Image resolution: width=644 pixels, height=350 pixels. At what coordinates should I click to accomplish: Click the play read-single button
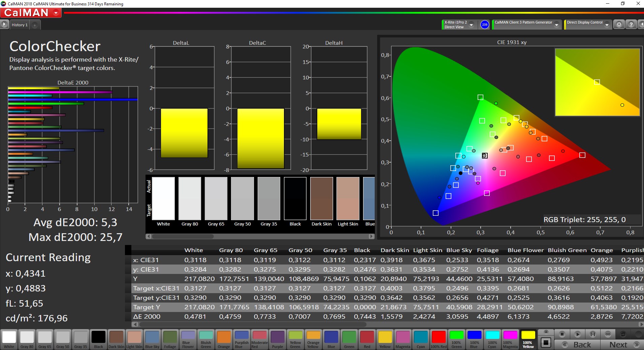[577, 334]
